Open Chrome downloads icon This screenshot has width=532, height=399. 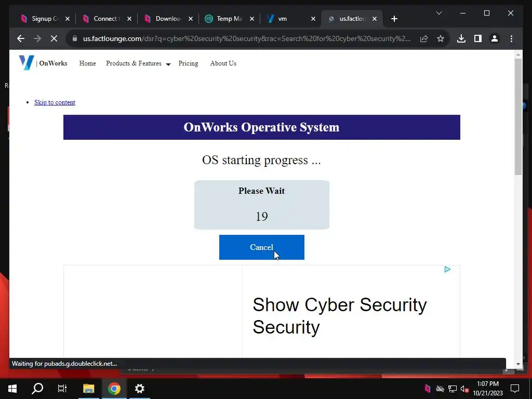click(461, 38)
